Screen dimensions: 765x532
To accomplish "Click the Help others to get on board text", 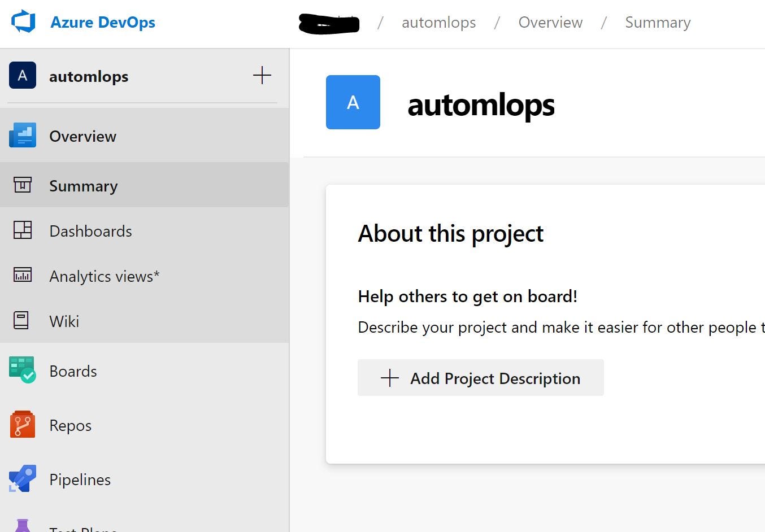I will (x=468, y=296).
